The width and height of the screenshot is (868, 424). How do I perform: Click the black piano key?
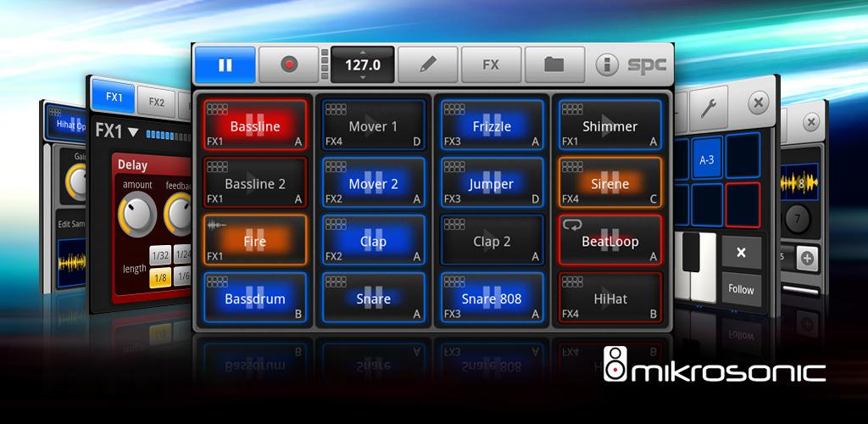691,252
